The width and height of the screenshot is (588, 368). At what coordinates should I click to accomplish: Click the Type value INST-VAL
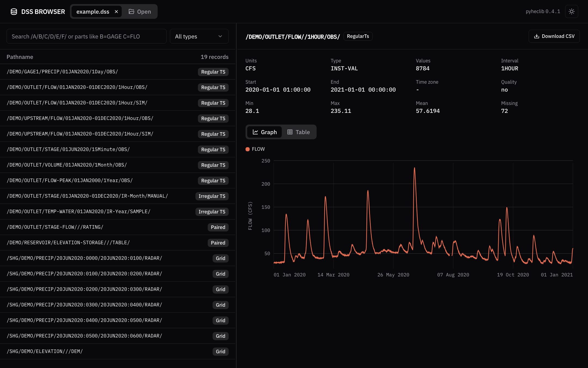click(344, 68)
